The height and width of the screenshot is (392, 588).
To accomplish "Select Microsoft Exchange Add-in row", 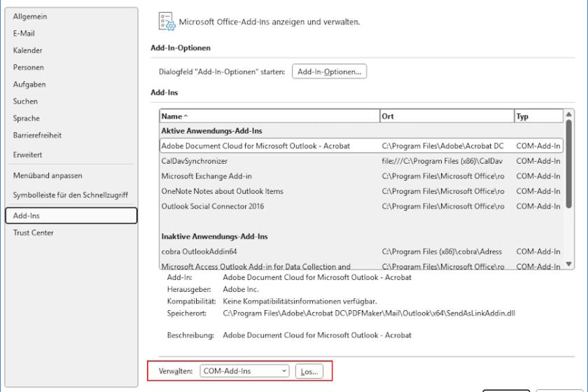I will (x=361, y=176).
